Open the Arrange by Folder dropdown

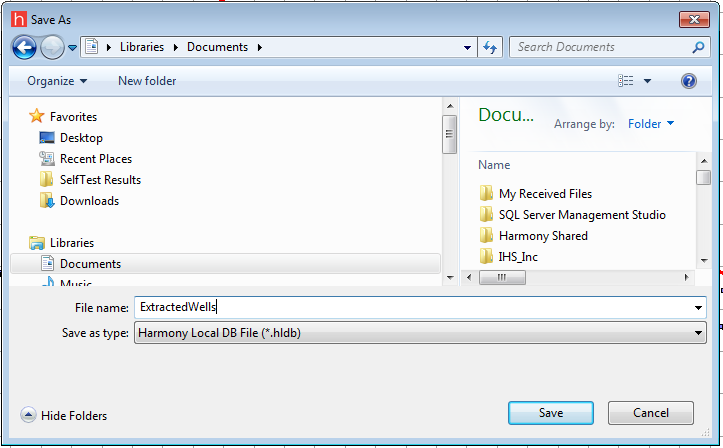click(651, 124)
